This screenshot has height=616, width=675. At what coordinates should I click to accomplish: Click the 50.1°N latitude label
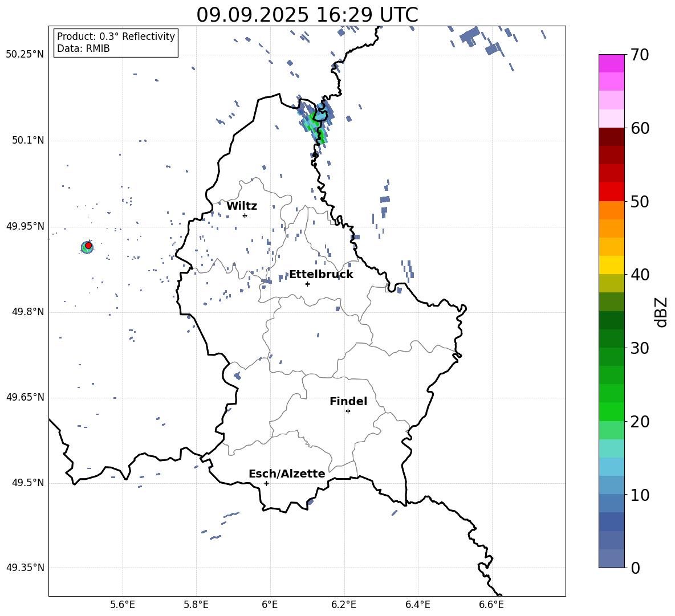27,140
